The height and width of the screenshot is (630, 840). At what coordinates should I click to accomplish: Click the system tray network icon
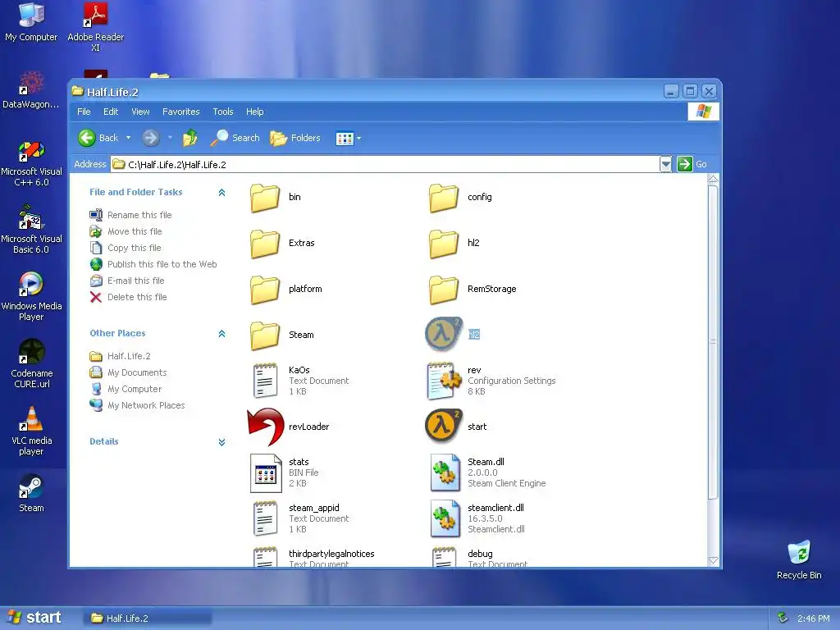click(782, 618)
